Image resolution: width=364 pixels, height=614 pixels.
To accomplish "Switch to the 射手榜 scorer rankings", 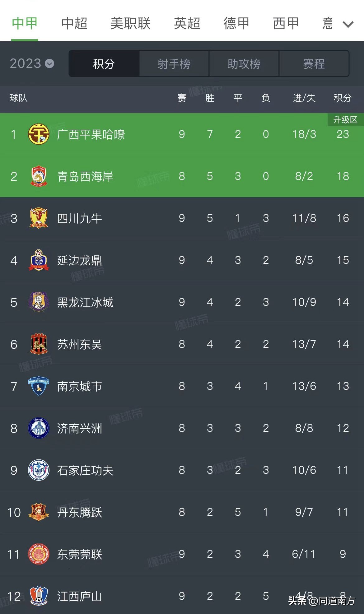I will [x=174, y=64].
